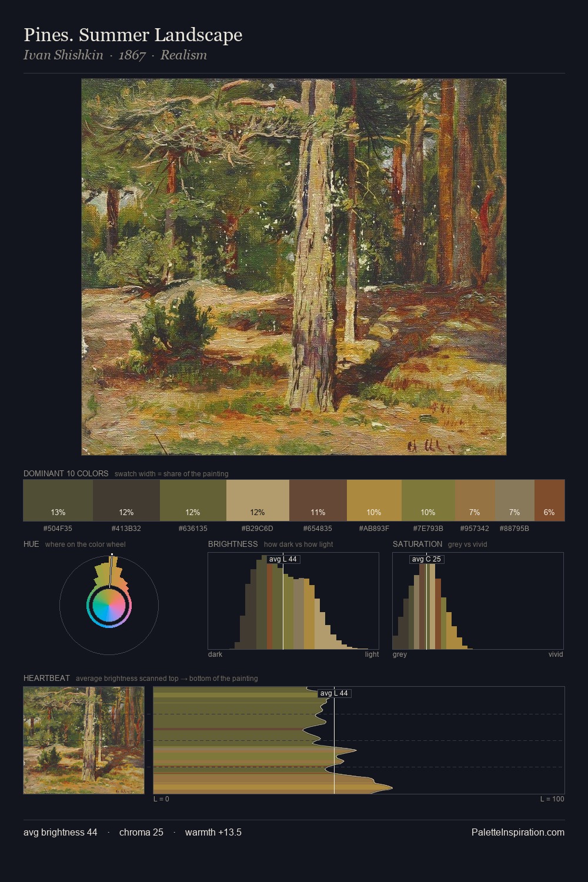Click the hex code '#654835'
The image size is (588, 882).
click(318, 529)
